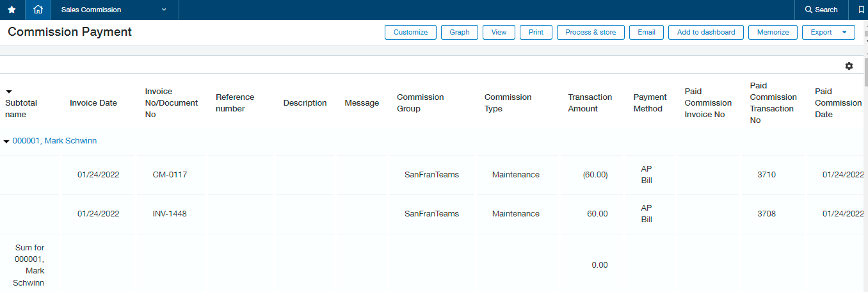Select document number INV-1448
Image resolution: width=868 pixels, height=292 pixels.
(x=170, y=214)
